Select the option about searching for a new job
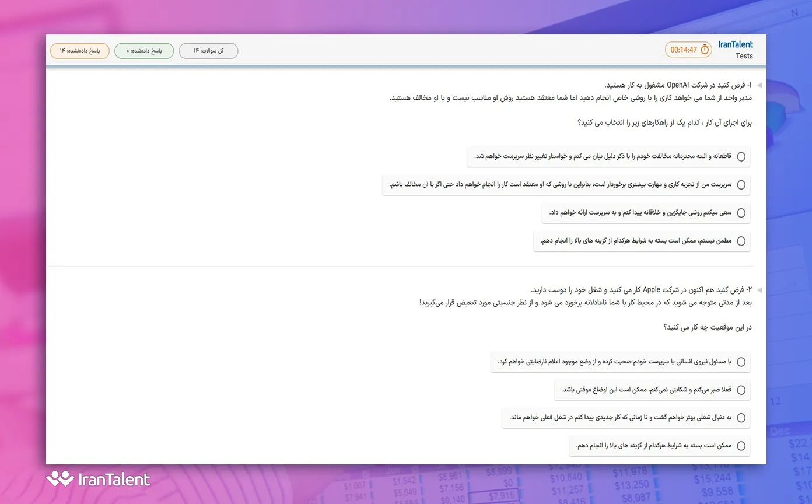812x504 pixels. 741,418
